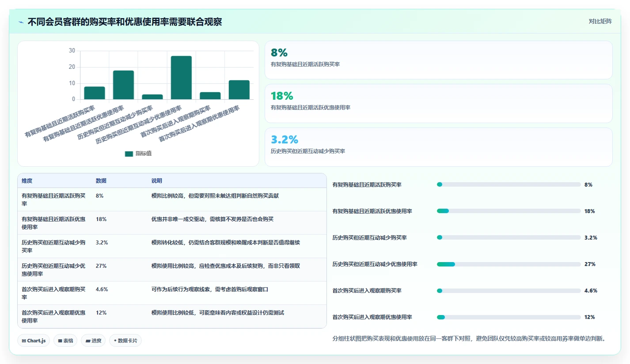Click progress label 历史购买但近期互动减少优惠使用率
Viewport: 630px width, 364px height.
375,264
